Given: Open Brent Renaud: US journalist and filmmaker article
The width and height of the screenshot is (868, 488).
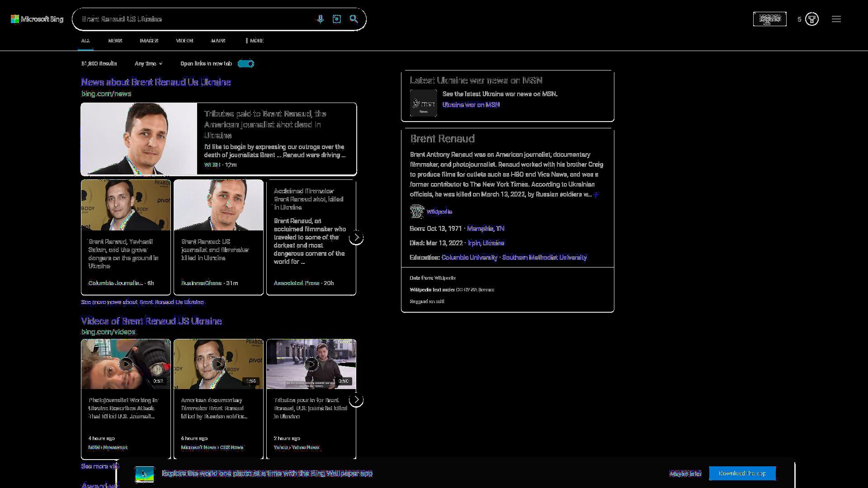Looking at the screenshot, I should [x=215, y=250].
